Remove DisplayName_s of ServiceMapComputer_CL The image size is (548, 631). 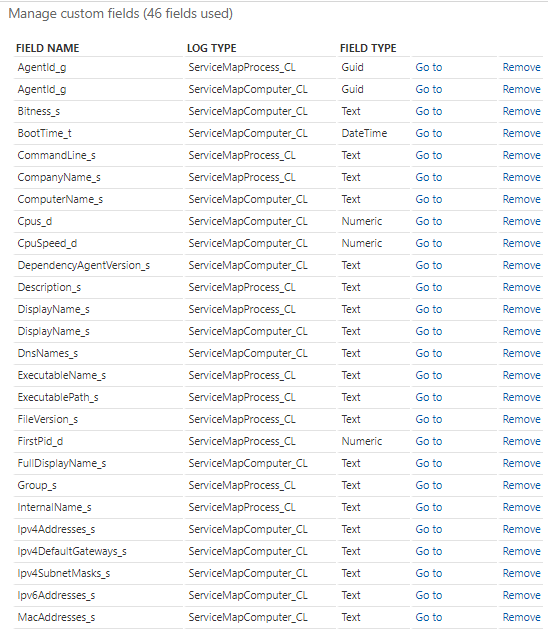coord(521,331)
